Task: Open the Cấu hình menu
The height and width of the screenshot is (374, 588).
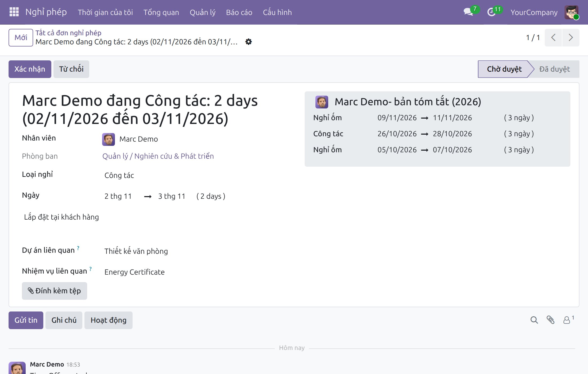Action: (x=277, y=12)
